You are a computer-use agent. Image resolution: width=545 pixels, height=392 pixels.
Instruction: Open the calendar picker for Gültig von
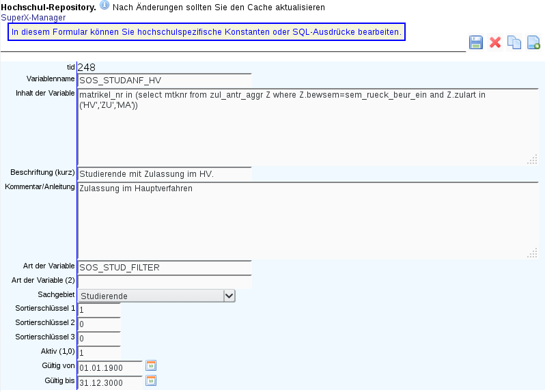pos(151,366)
